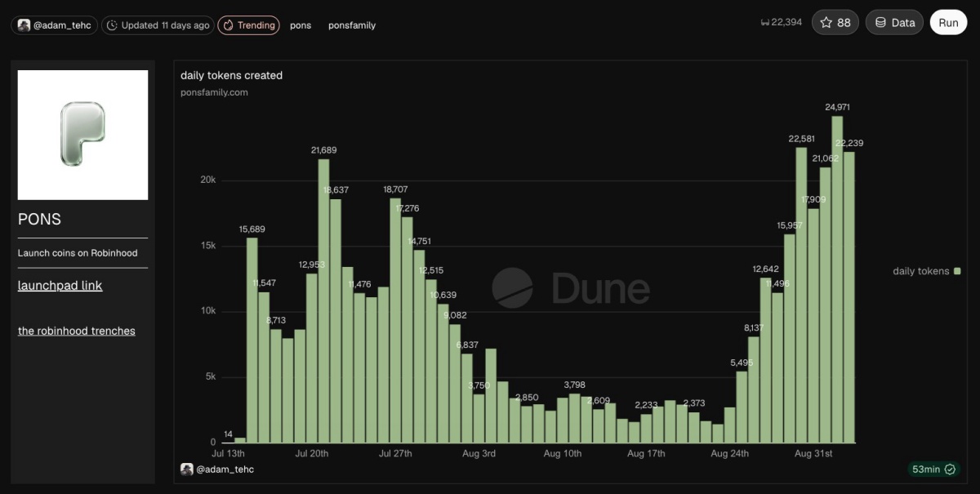Toggle the daily tokens legend entry
Image resolution: width=980 pixels, height=494 pixels.
[x=927, y=271]
